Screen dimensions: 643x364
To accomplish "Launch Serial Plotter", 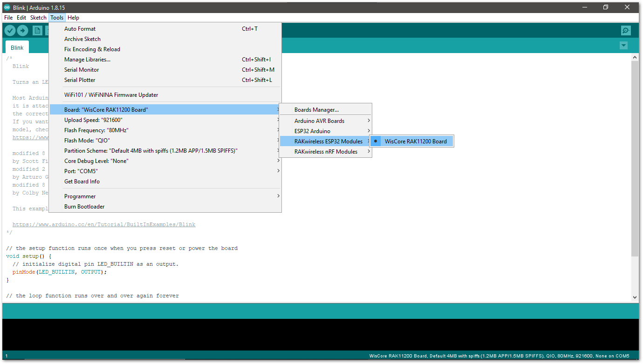I will [x=165, y=80].
